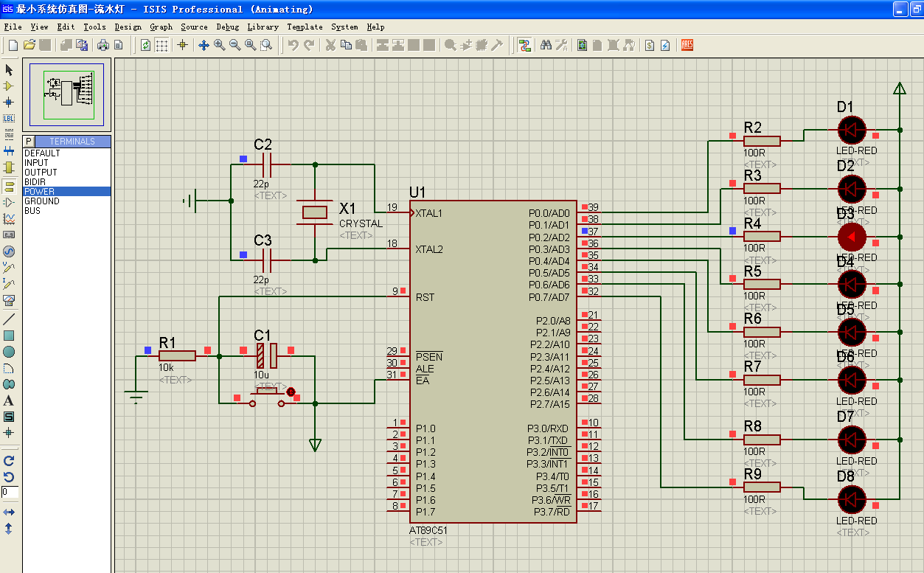Open the Template menu
Viewport: 924px width, 573px height.
305,27
